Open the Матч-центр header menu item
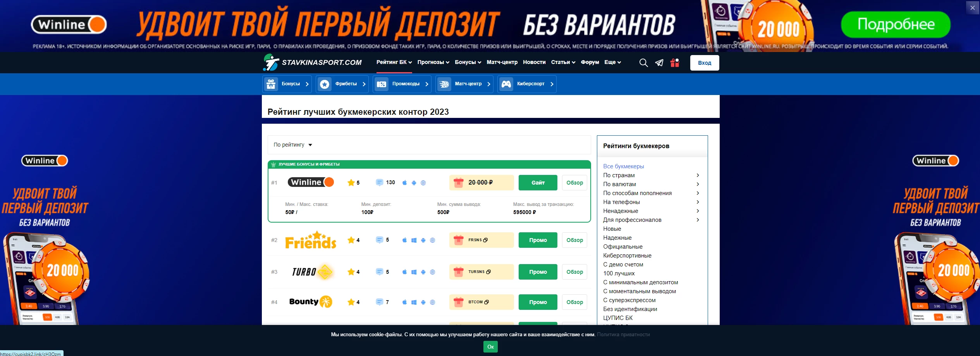Image resolution: width=980 pixels, height=356 pixels. (x=502, y=62)
